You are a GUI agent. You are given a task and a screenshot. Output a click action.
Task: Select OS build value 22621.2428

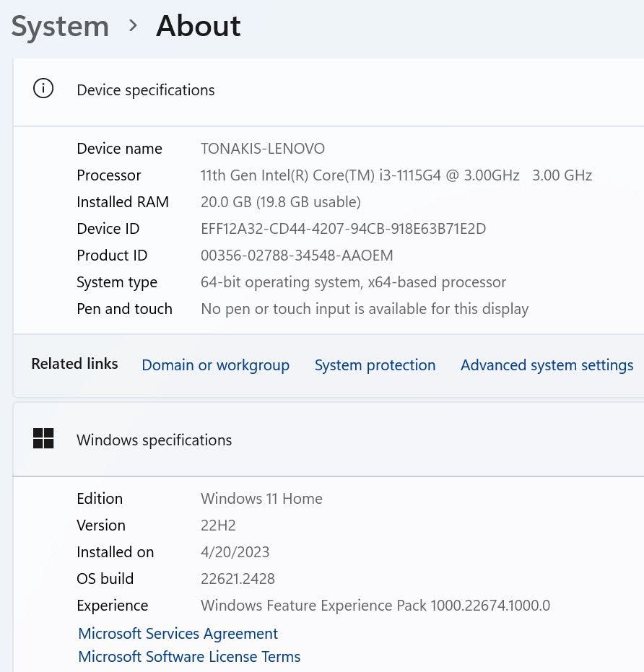238,579
